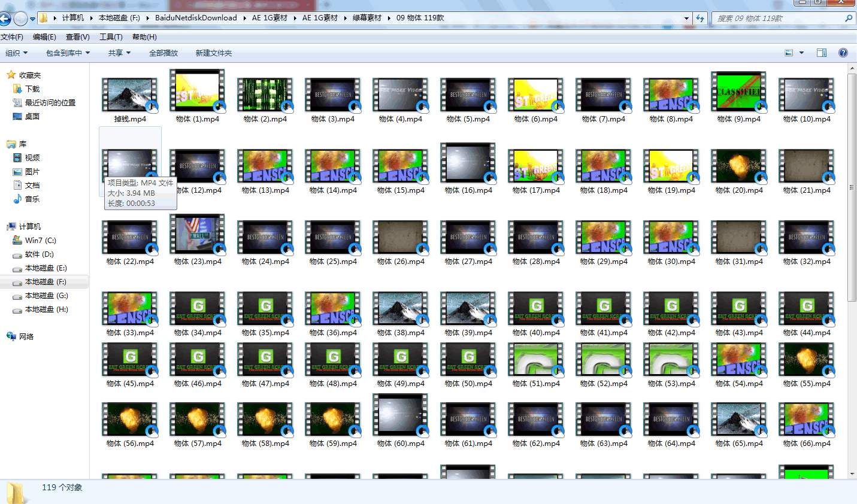Screen dimensions: 857x504
Task: Click the 全部播放 button
Action: 163,53
